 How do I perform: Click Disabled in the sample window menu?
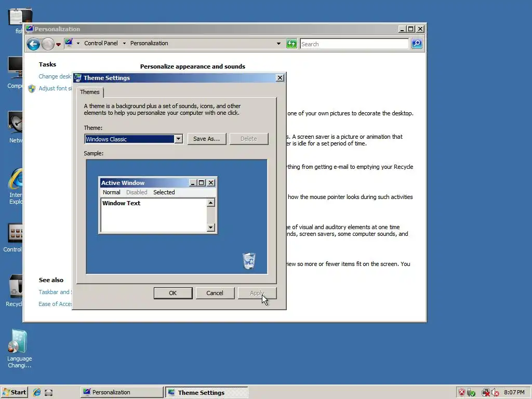tap(137, 192)
